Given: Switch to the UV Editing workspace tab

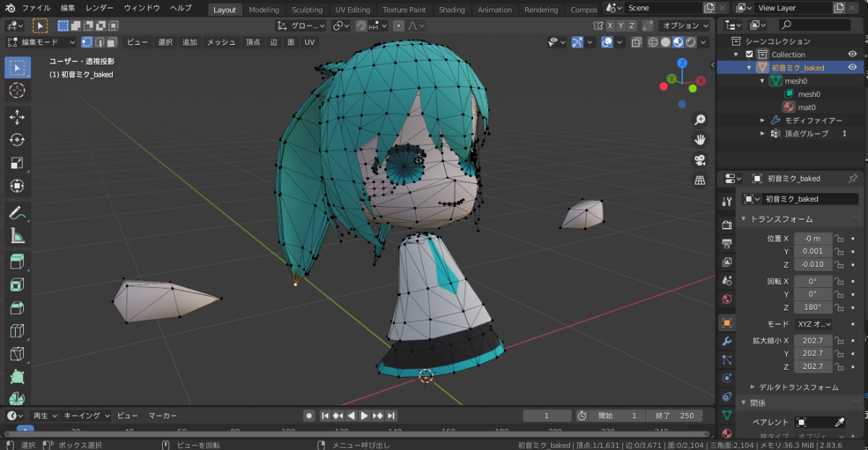Looking at the screenshot, I should click(352, 9).
